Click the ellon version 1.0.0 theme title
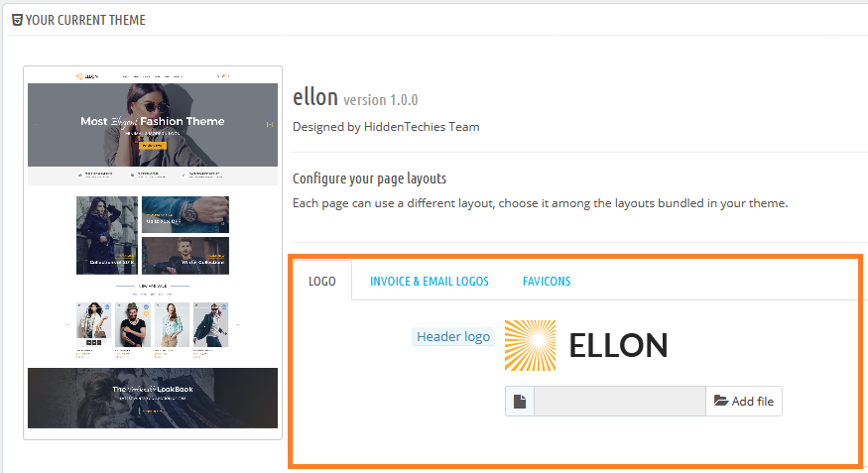 tap(355, 98)
